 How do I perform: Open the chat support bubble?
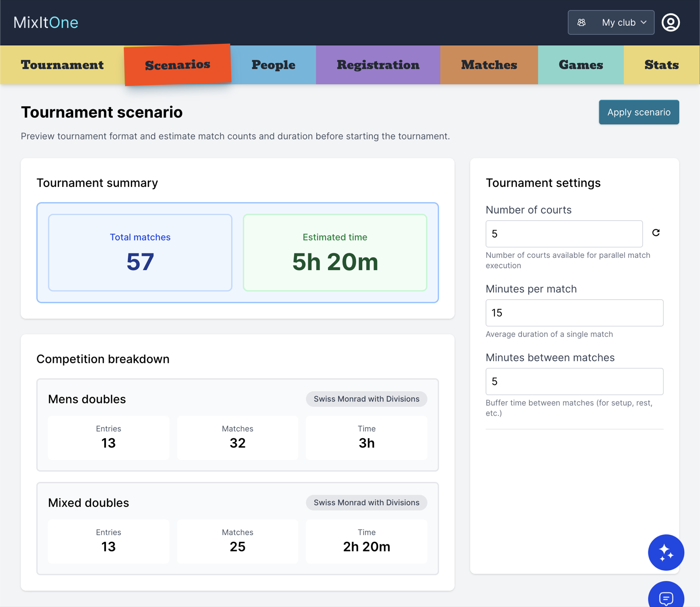tap(665, 596)
